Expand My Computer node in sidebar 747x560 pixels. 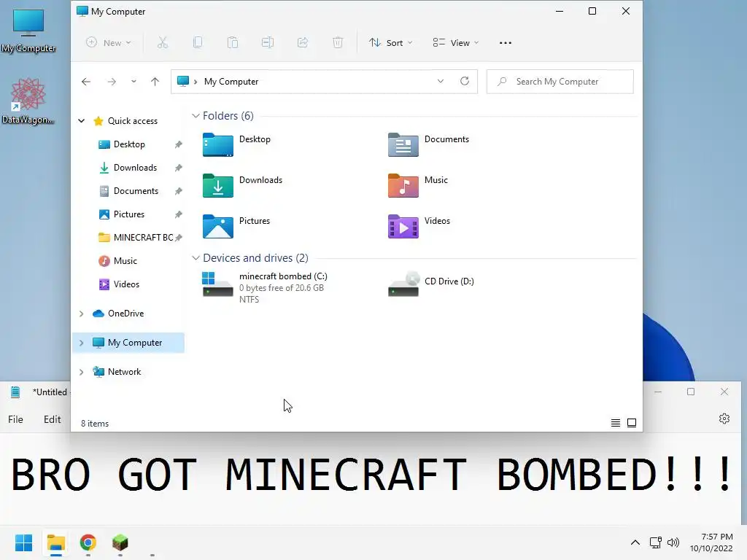click(x=82, y=343)
